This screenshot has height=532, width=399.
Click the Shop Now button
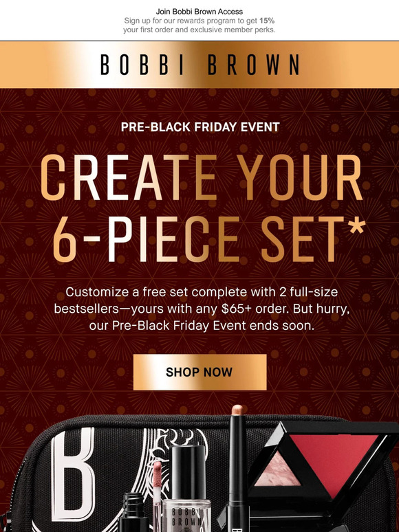(199, 372)
